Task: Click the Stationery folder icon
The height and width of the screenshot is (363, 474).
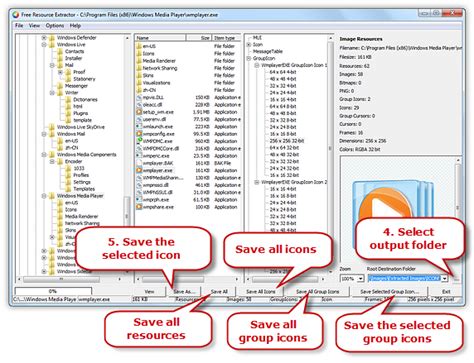Action: (68, 79)
